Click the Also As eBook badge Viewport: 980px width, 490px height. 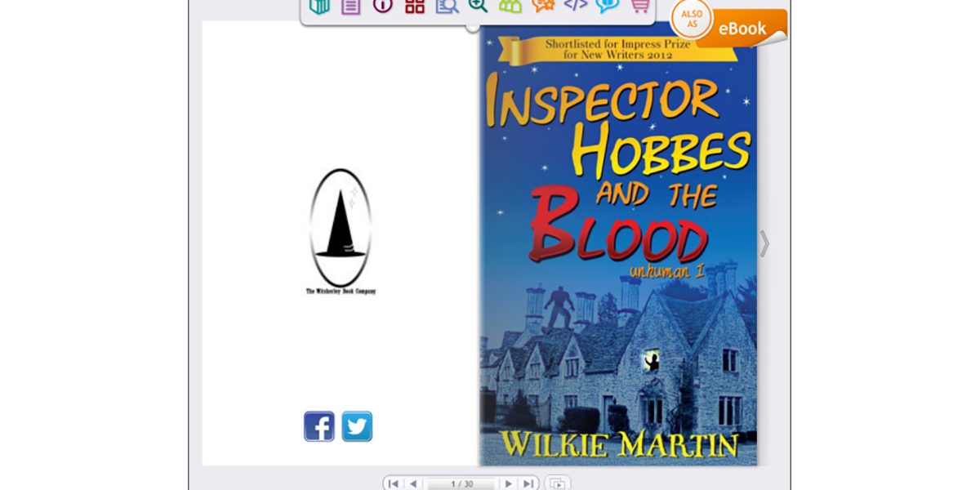pos(728,24)
